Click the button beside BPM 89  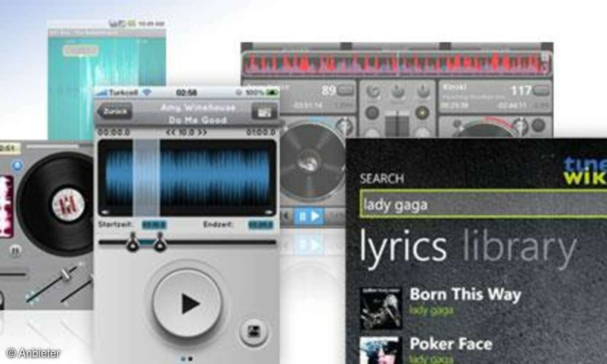tap(346, 90)
